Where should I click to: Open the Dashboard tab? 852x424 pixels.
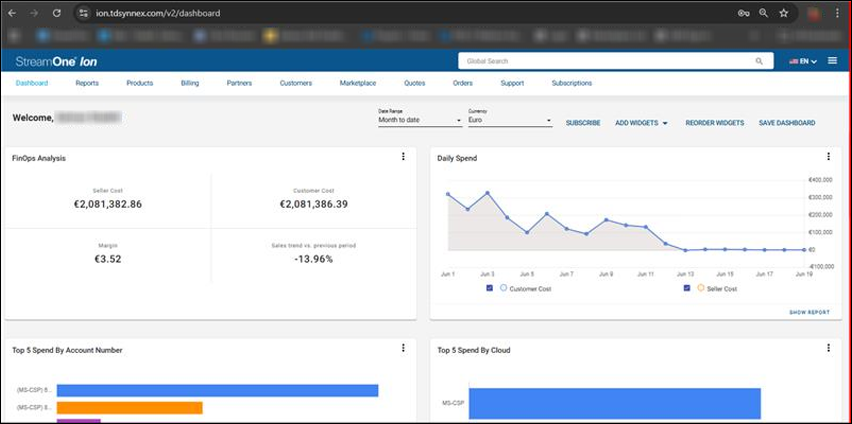click(32, 83)
